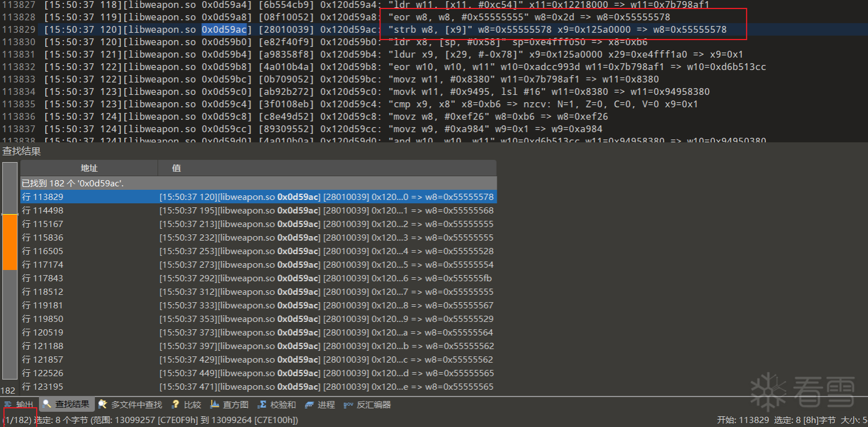Open the 多文件中查找 tab

(x=130, y=404)
